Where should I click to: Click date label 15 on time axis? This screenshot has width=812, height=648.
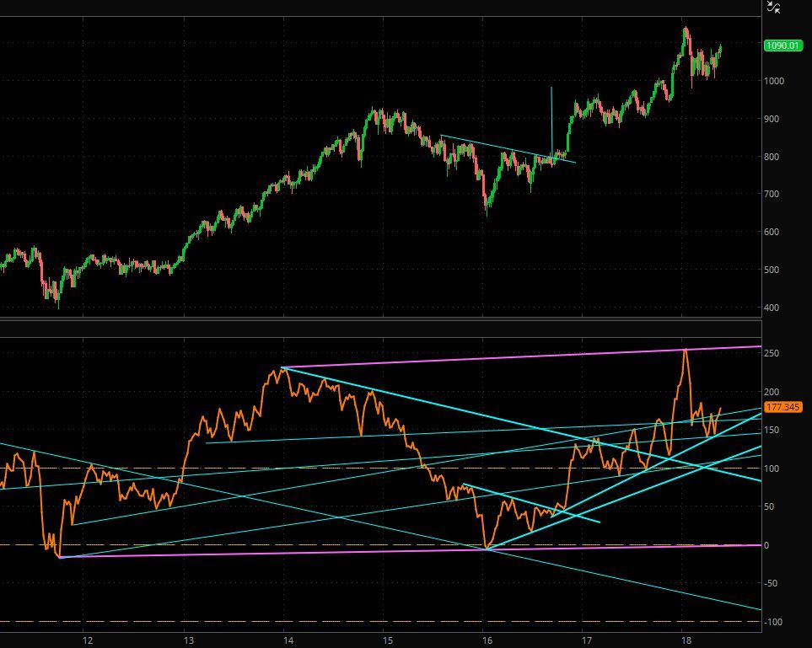coord(387,640)
